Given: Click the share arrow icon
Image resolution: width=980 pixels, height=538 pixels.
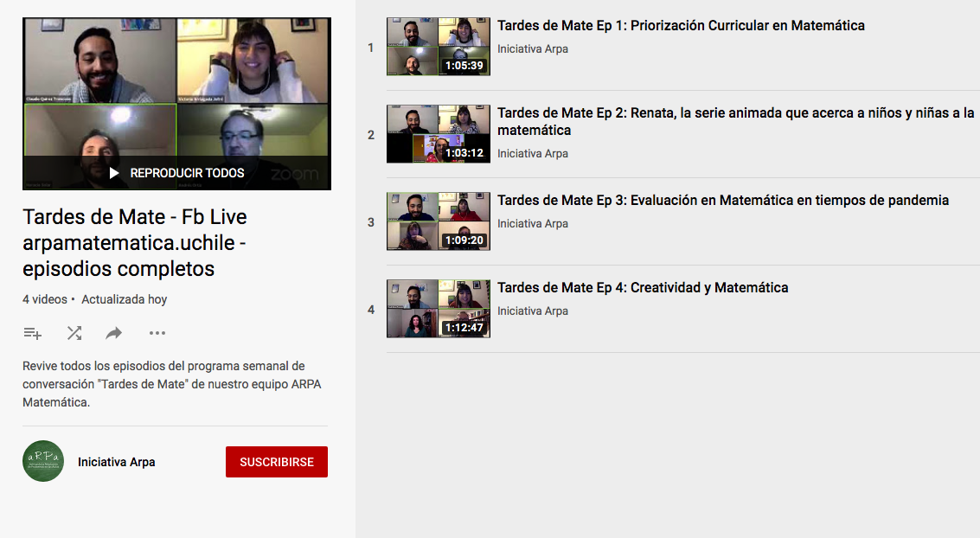Looking at the screenshot, I should pos(114,333).
